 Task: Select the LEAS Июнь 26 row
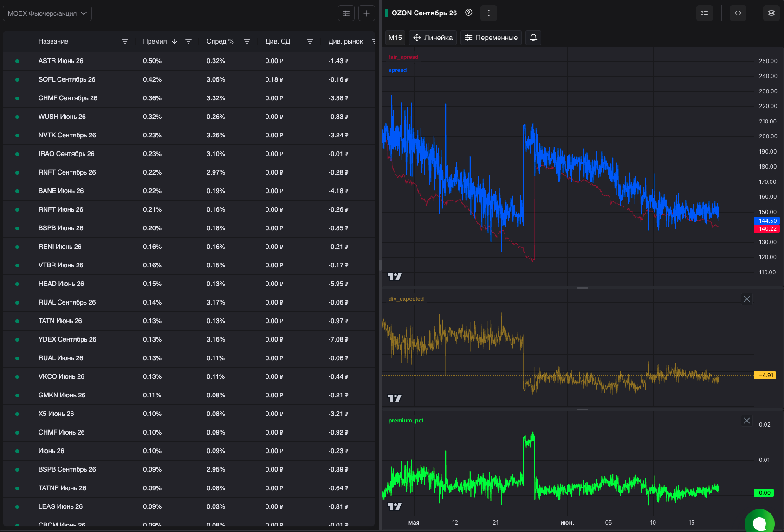tap(189, 506)
